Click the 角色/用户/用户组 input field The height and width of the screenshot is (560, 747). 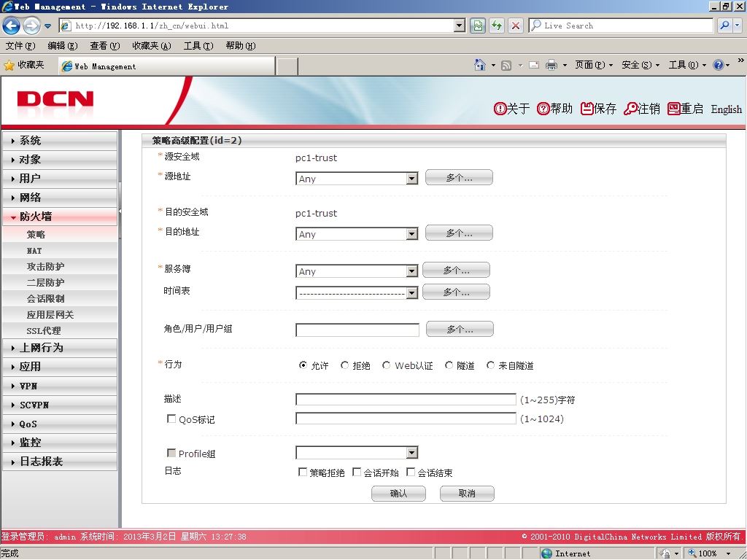pyautogui.click(x=357, y=330)
